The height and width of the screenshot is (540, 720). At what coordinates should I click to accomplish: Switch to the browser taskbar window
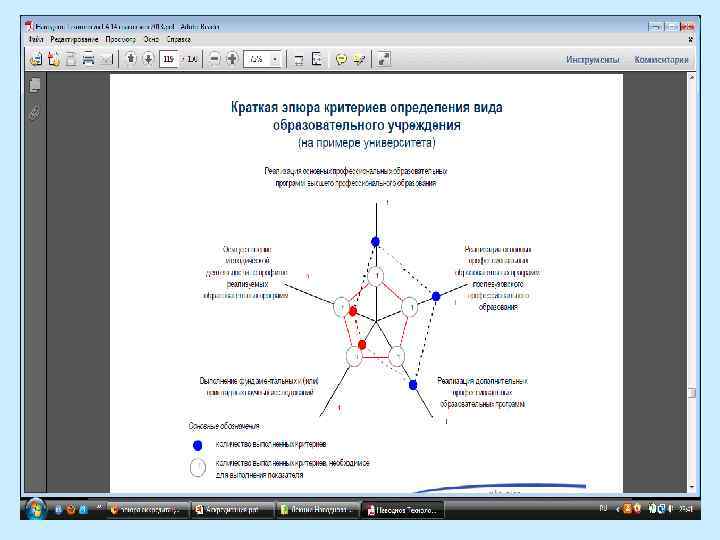(x=148, y=510)
